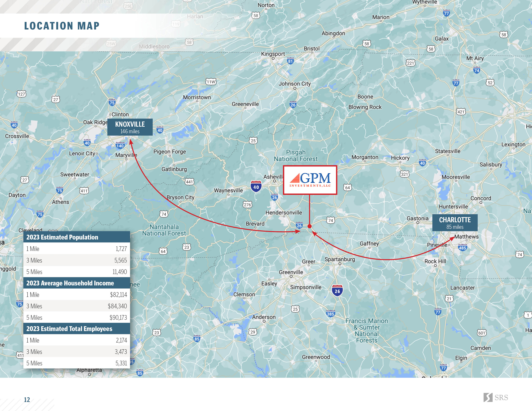The height and width of the screenshot is (411, 532).
Task: Click the Spartanburg city label
Action: pos(340,259)
